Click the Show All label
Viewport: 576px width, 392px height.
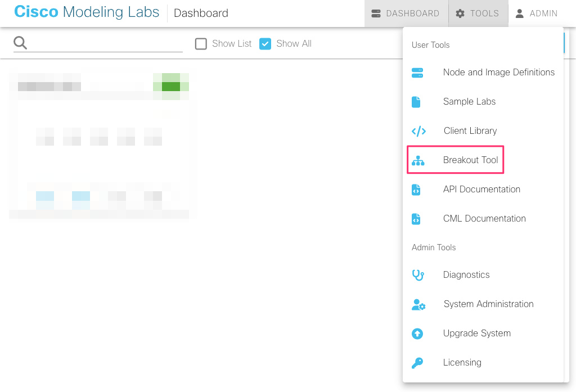[294, 44]
